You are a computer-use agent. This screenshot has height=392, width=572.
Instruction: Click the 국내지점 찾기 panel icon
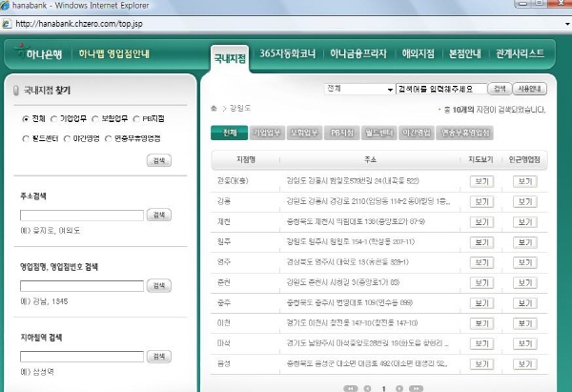tap(16, 91)
